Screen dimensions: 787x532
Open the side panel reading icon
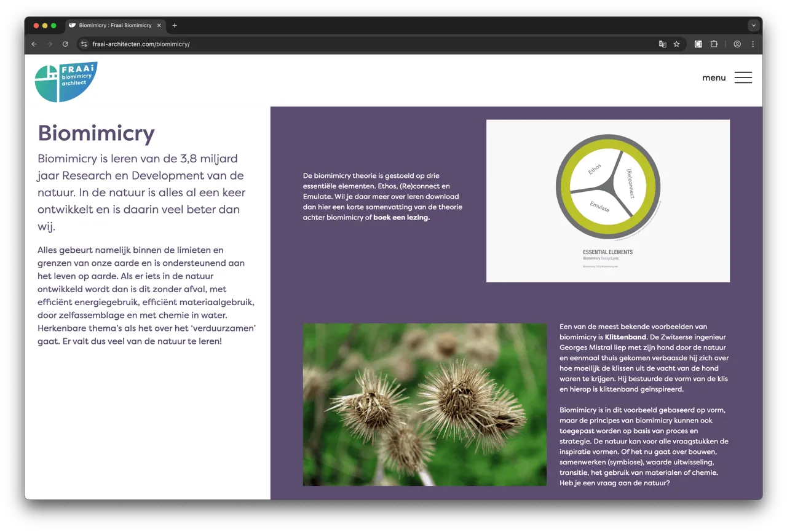698,44
